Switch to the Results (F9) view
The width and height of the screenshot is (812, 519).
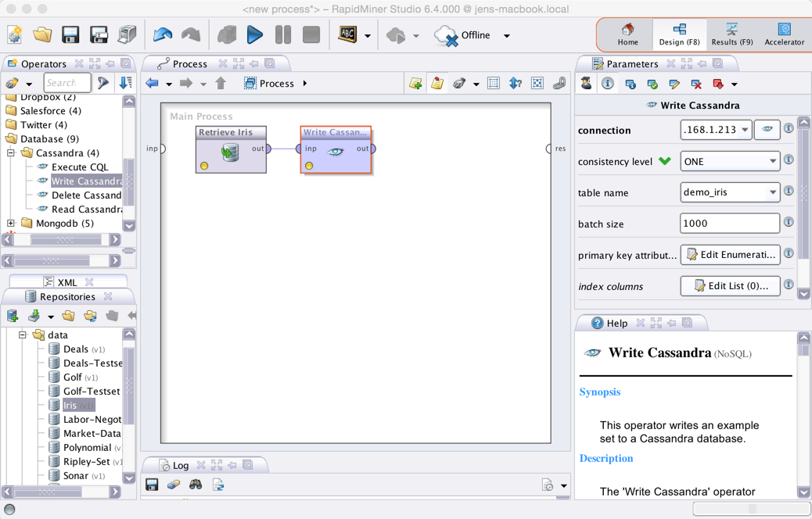point(731,34)
